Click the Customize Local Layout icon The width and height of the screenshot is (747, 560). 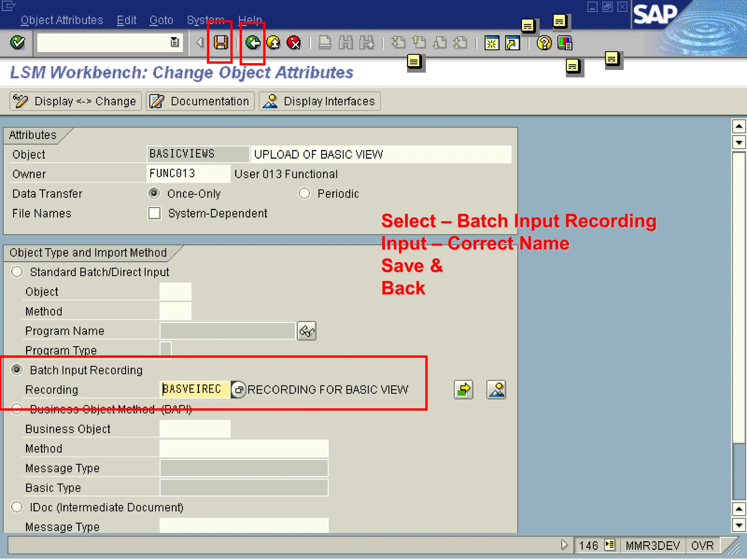click(565, 43)
